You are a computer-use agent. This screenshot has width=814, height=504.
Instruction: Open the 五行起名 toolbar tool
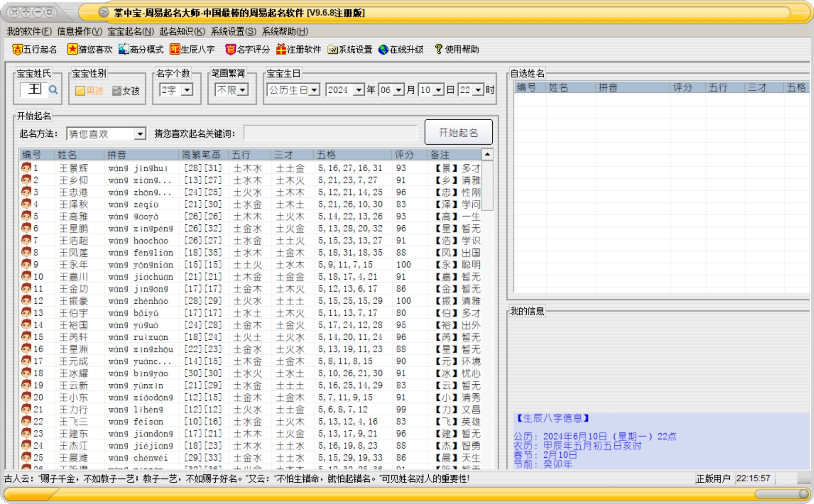point(35,49)
